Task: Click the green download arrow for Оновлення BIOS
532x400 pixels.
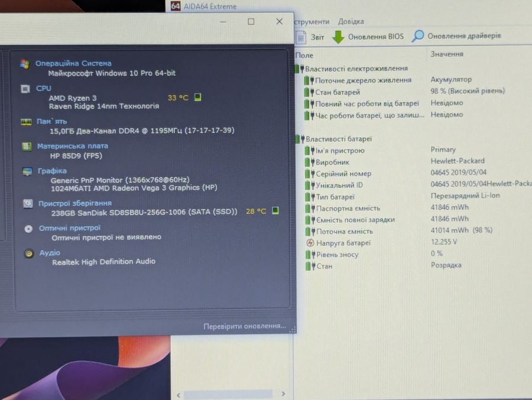Action: coord(338,37)
